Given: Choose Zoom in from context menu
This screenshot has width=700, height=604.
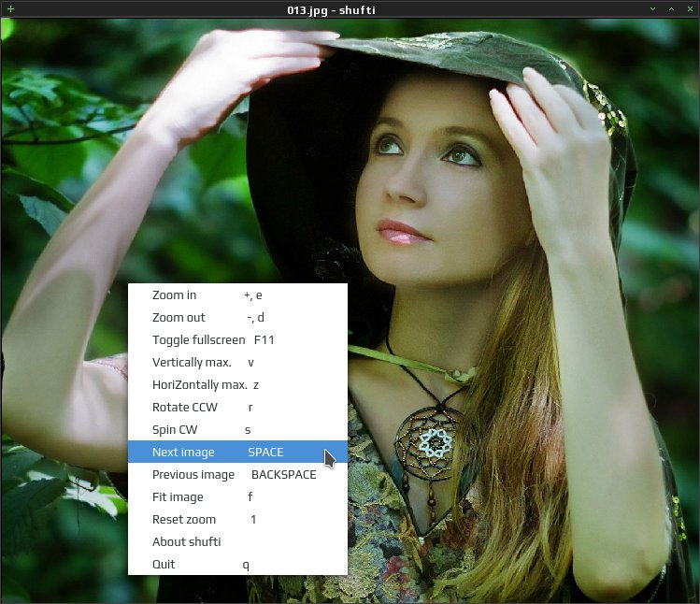Looking at the screenshot, I should tap(237, 295).
